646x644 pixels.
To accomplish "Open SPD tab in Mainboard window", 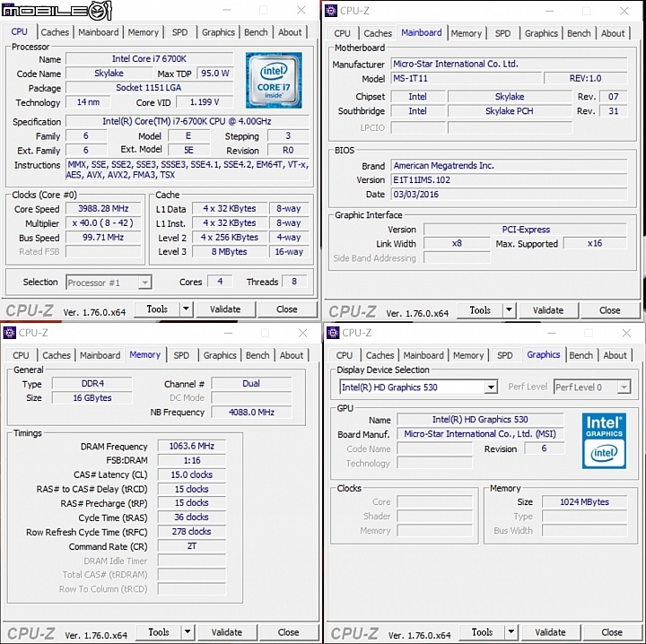I will coord(502,33).
